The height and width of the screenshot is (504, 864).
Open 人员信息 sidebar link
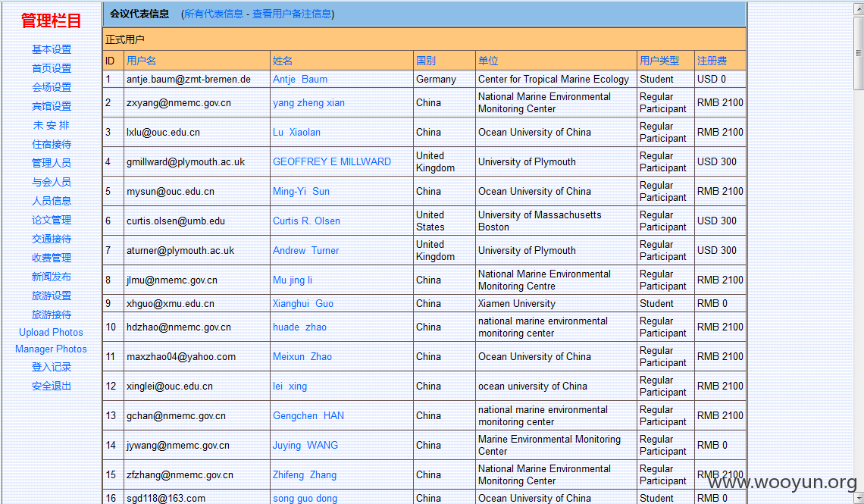52,201
